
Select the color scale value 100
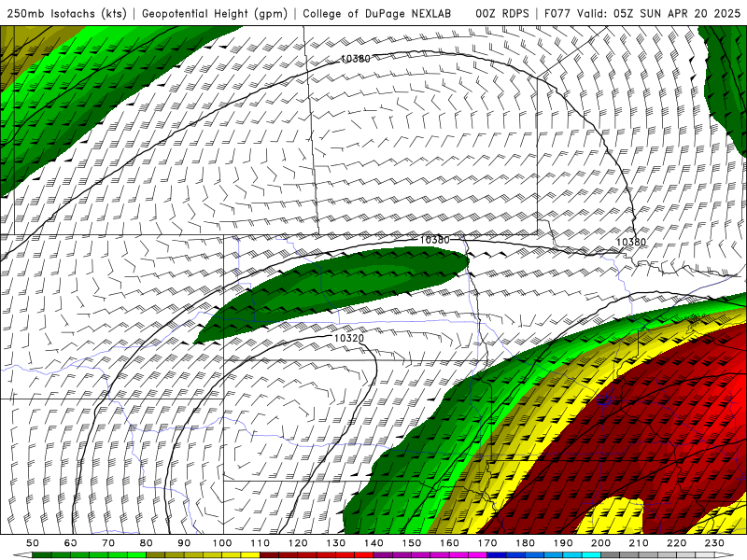[222, 543]
